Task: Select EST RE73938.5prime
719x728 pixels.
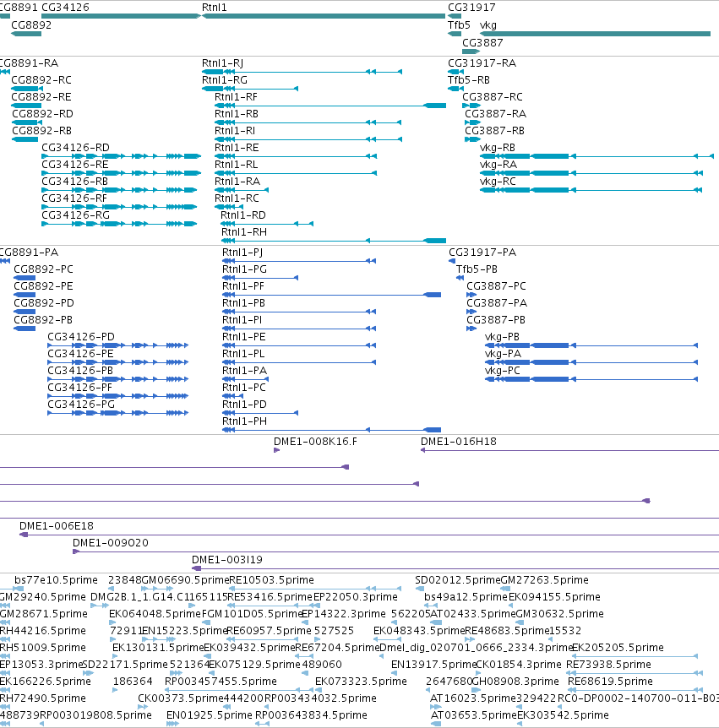Action: tap(608, 665)
